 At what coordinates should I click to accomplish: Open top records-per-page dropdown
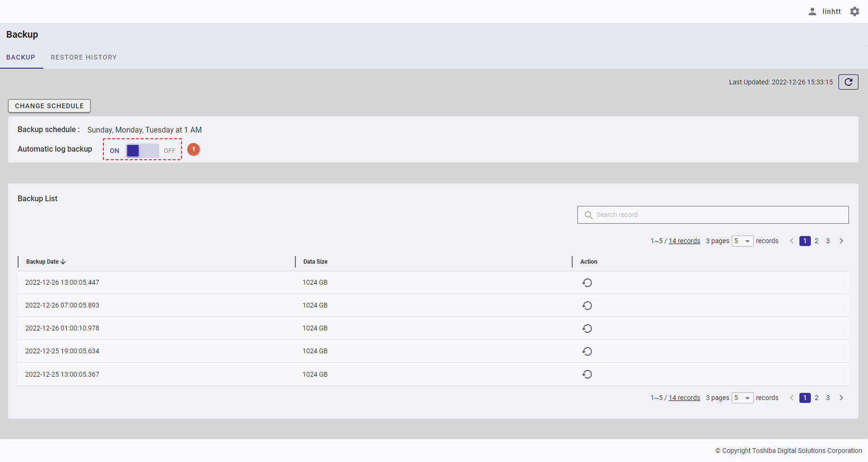click(x=742, y=241)
